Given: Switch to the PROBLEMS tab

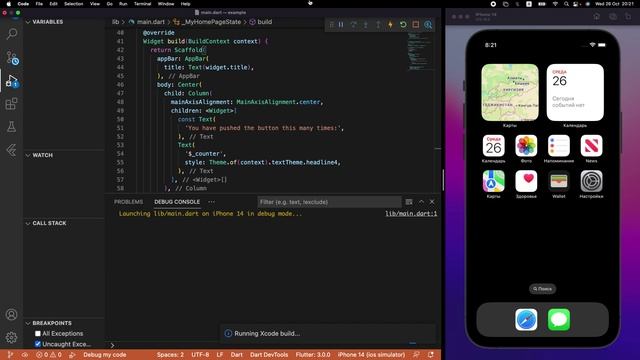Looking at the screenshot, I should [x=129, y=202].
